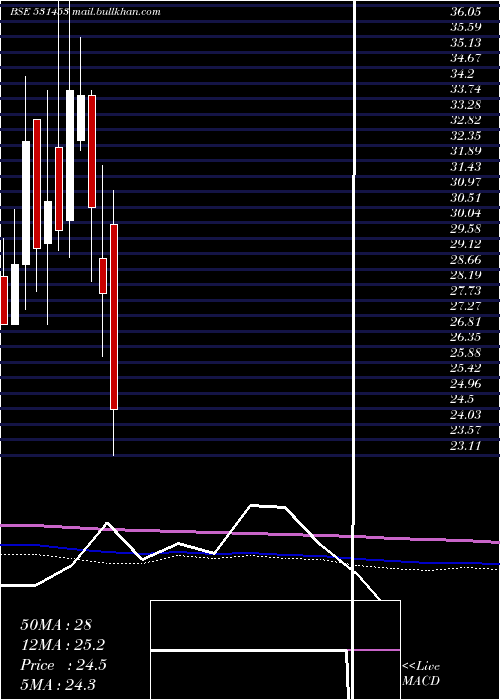Click the 50MA : 28 readout
This screenshot has width=500, height=700.
coord(56,625)
